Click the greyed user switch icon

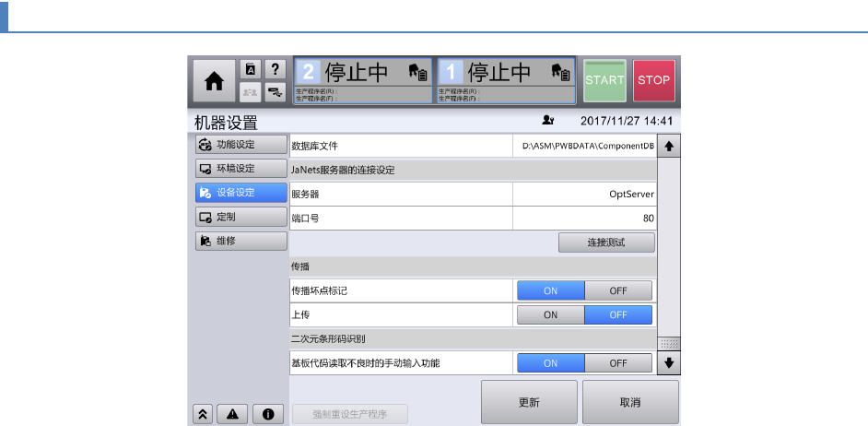tap(251, 92)
